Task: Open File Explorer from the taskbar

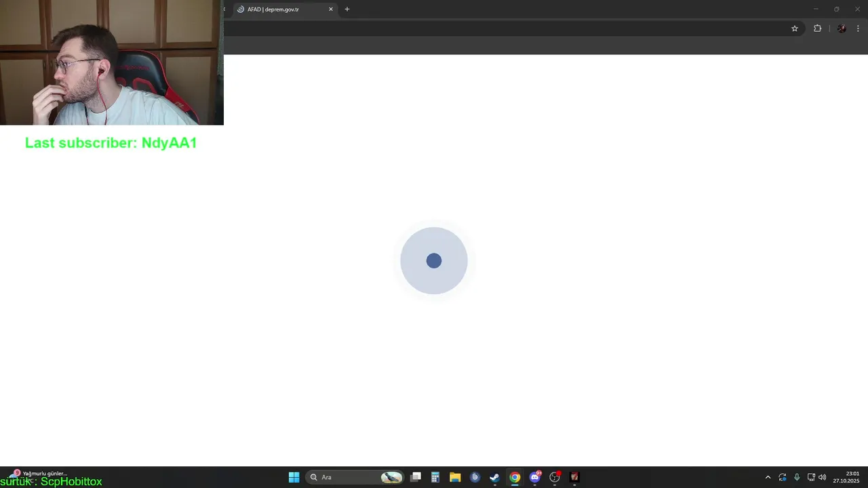Action: (455, 477)
